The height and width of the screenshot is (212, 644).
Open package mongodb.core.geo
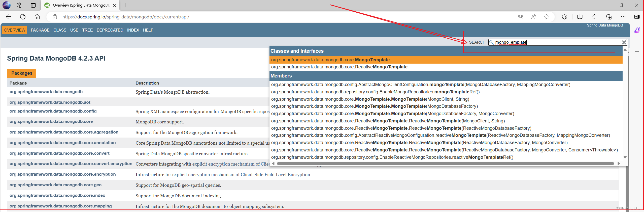click(55, 185)
